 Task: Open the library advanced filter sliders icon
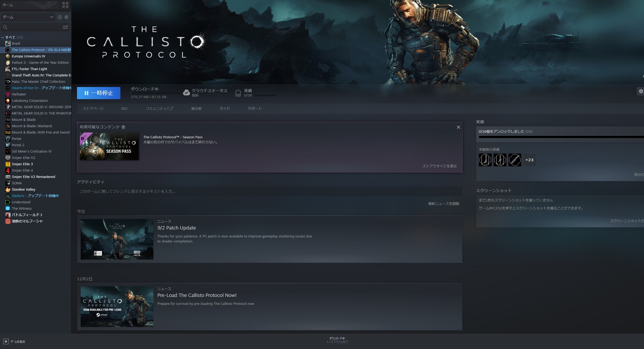tap(65, 27)
